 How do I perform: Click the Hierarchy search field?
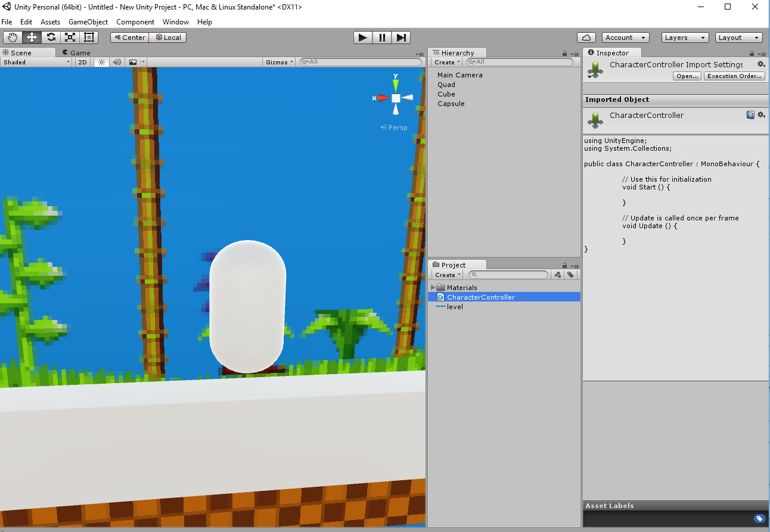tap(519, 62)
